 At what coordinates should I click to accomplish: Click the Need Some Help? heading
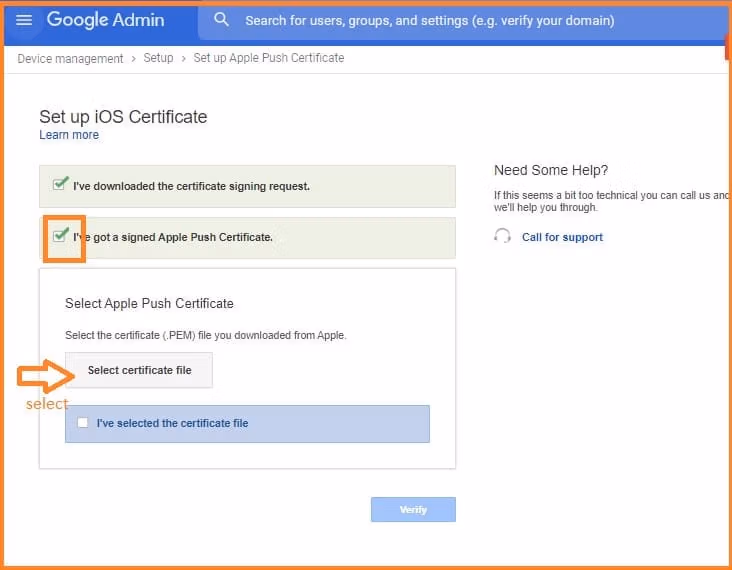point(551,170)
